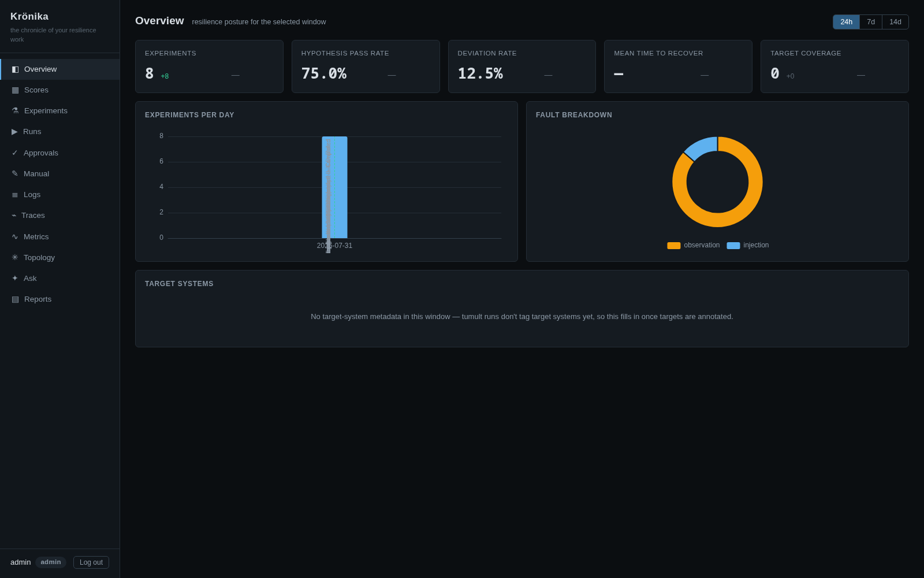This screenshot has width=924, height=578.
Task: Open the Topology view
Action: (x=60, y=258)
